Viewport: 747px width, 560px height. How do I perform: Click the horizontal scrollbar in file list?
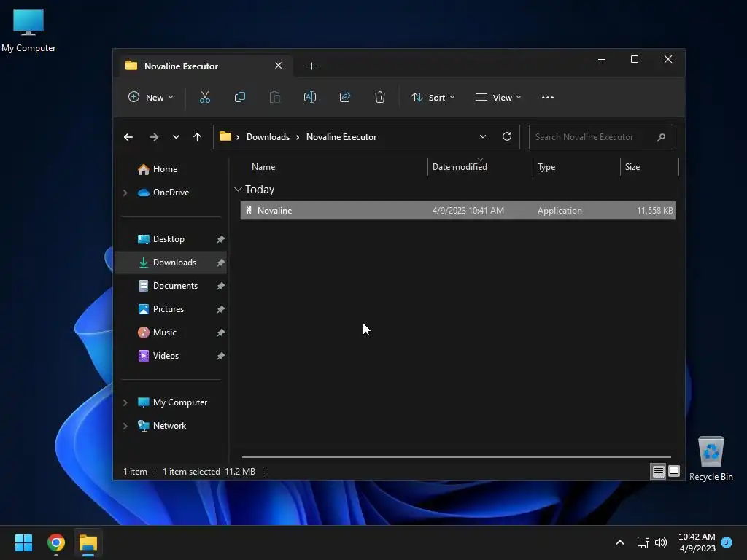(457, 457)
